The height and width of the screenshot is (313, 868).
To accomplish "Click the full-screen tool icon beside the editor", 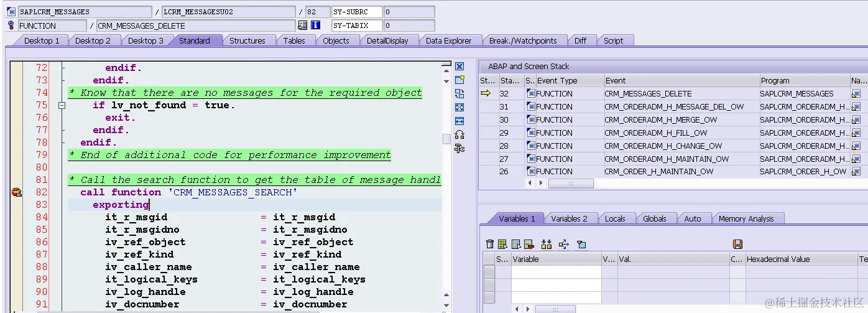I will pos(459,107).
